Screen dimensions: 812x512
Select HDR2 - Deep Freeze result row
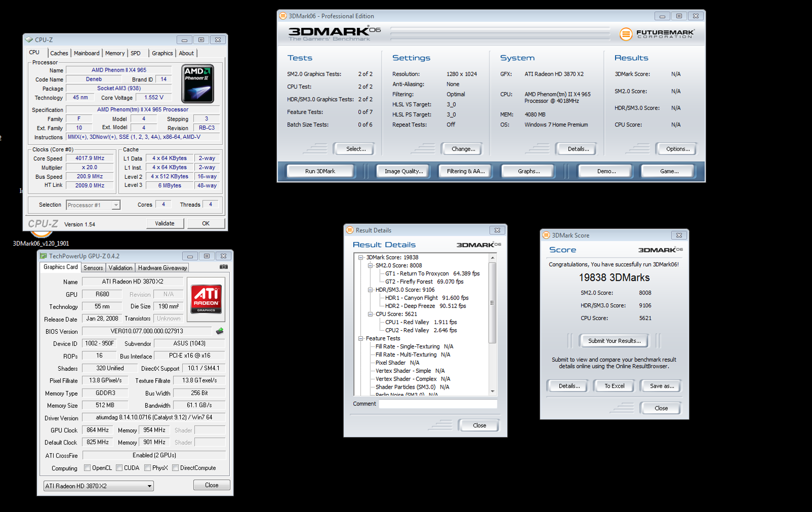click(425, 306)
